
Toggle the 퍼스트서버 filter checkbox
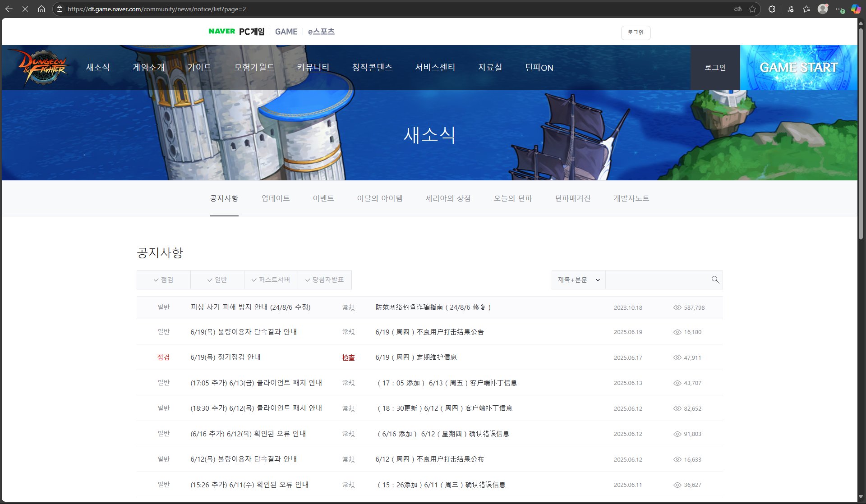point(271,279)
